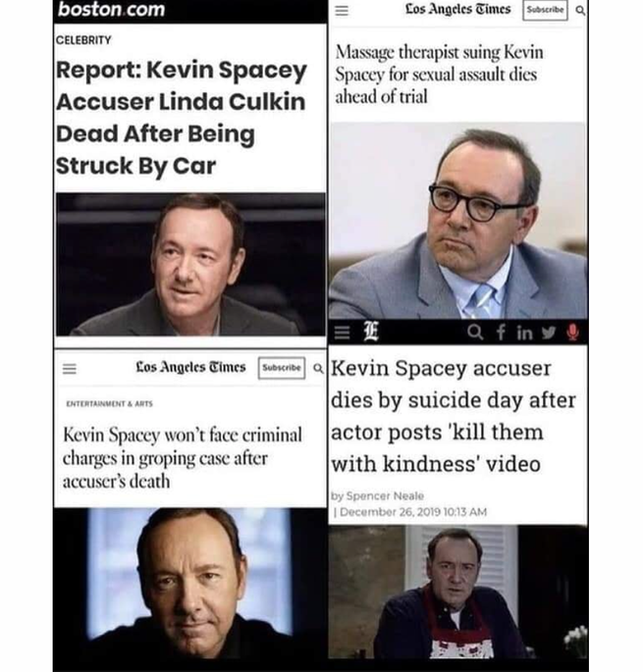643x672 pixels.
Task: Share via the LinkedIn icon on black bar
Action: 524,333
